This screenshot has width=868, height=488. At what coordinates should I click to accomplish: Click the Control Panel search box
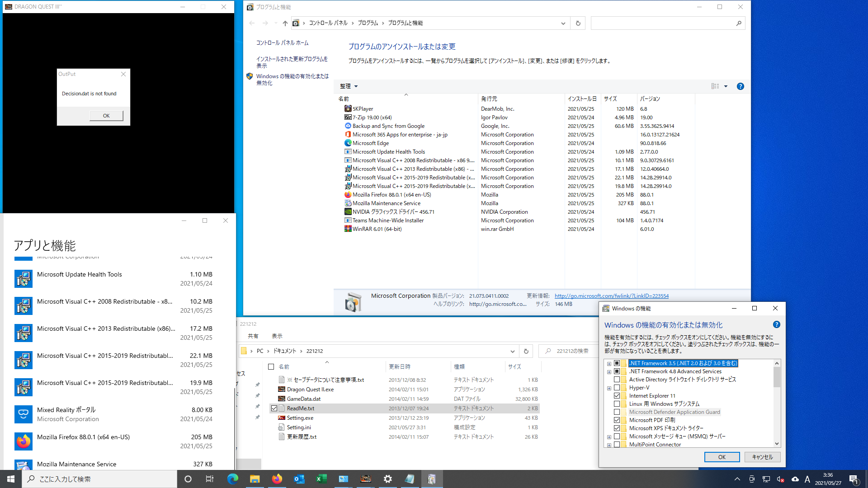668,23
